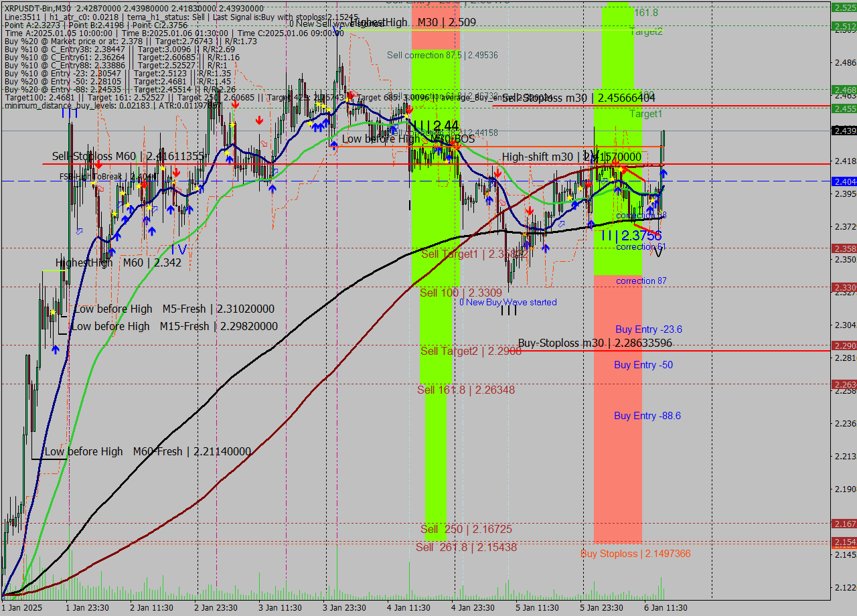Click the 'Buy Stoploss | 2.1497366' label
Image resolution: width=857 pixels, height=616 pixels.
[x=636, y=554]
